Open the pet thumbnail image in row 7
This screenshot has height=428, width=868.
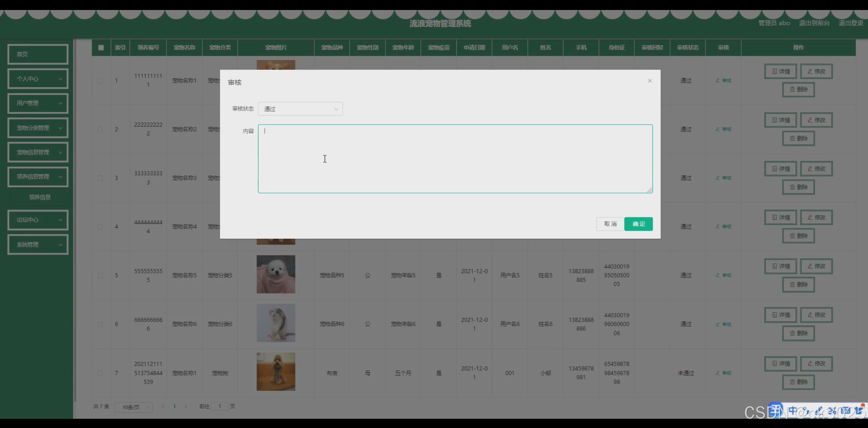pos(276,372)
